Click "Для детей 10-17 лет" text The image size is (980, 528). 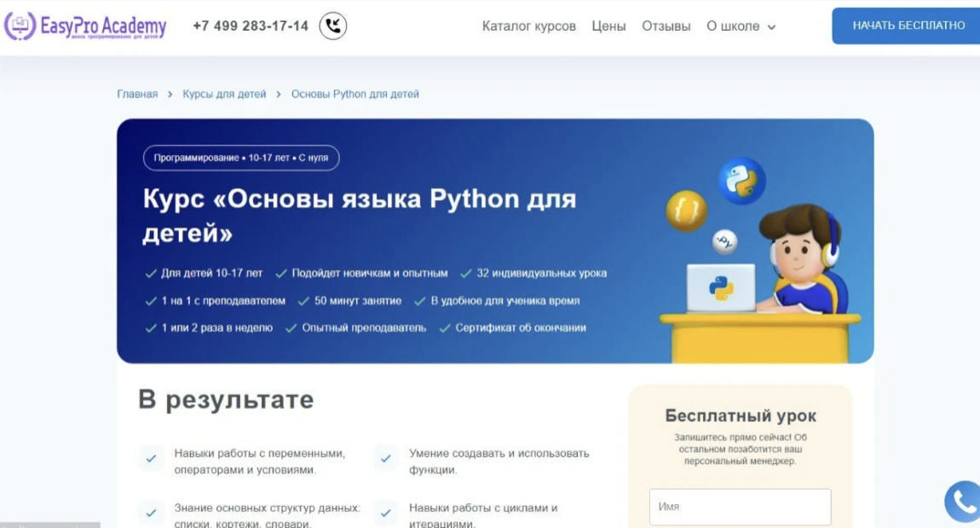point(212,273)
